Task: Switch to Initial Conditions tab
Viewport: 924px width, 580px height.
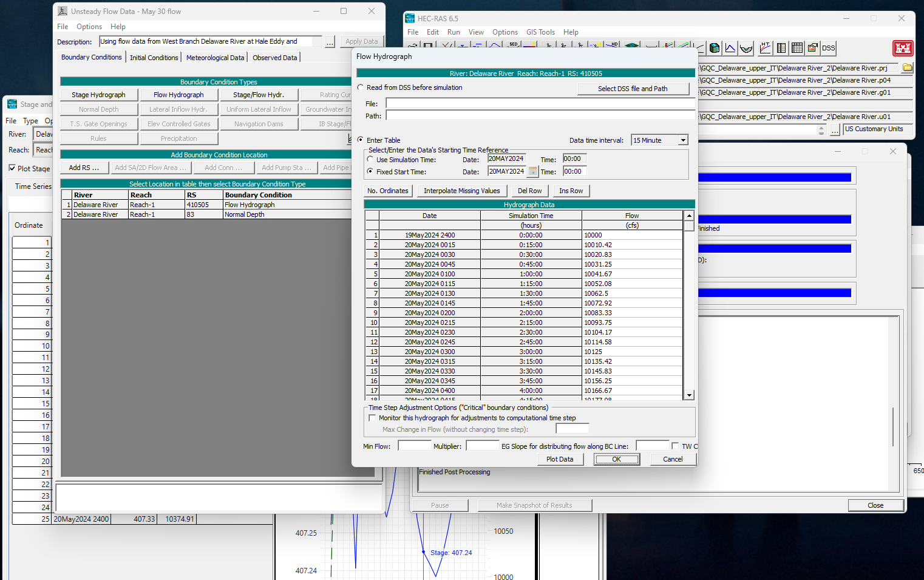Action: coord(154,58)
